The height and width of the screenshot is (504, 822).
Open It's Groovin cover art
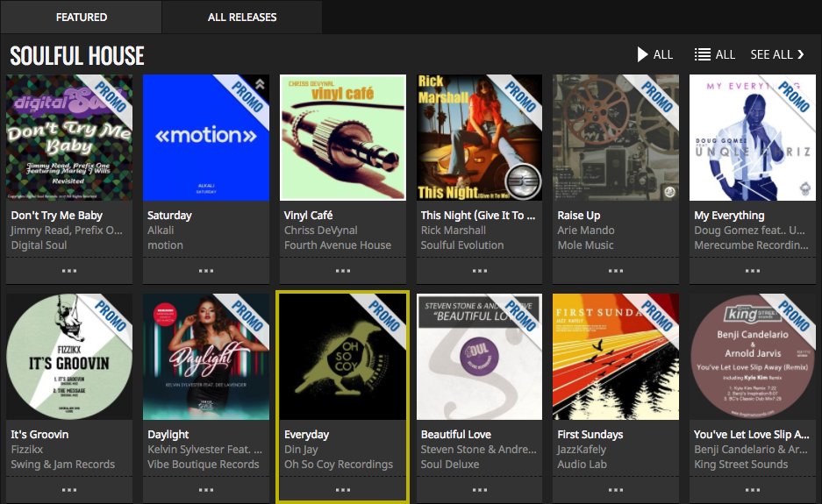click(69, 356)
